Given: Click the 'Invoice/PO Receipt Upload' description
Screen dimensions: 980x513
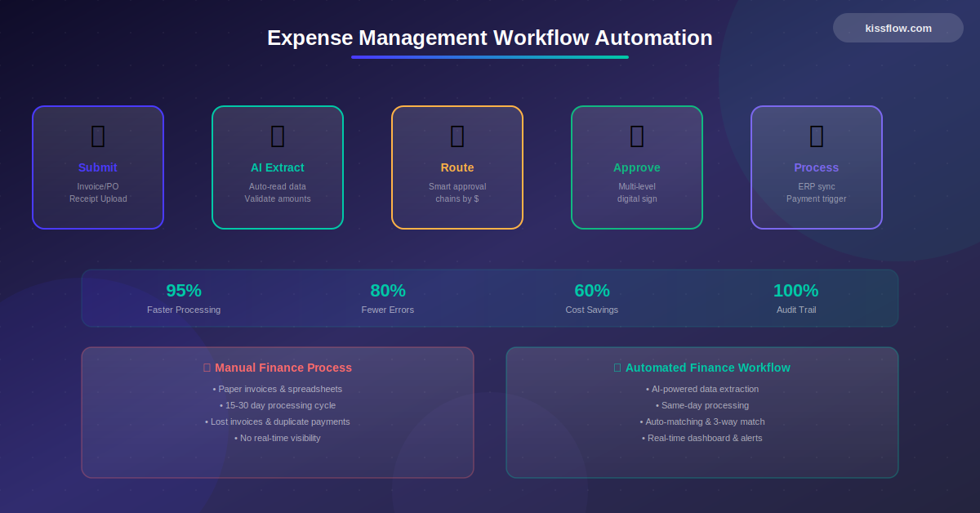Looking at the screenshot, I should coord(98,193).
